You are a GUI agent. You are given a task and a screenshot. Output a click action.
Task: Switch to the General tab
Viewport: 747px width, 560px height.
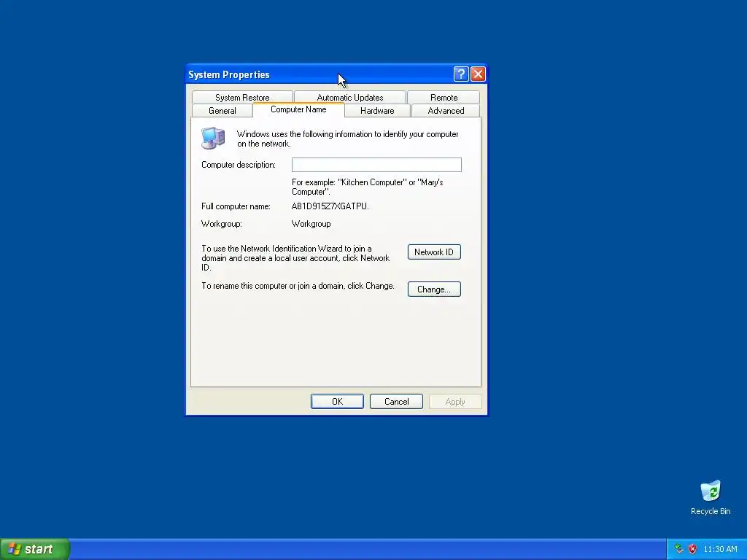pos(222,111)
